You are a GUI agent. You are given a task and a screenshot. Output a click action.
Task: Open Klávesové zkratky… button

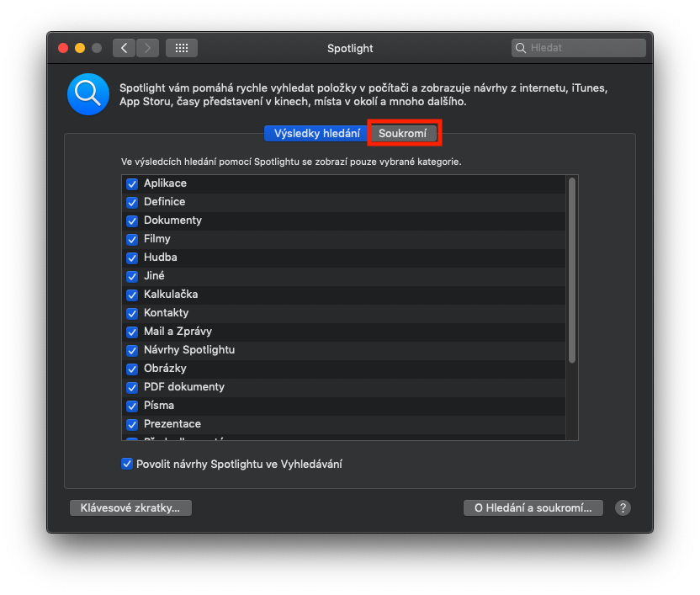(130, 507)
